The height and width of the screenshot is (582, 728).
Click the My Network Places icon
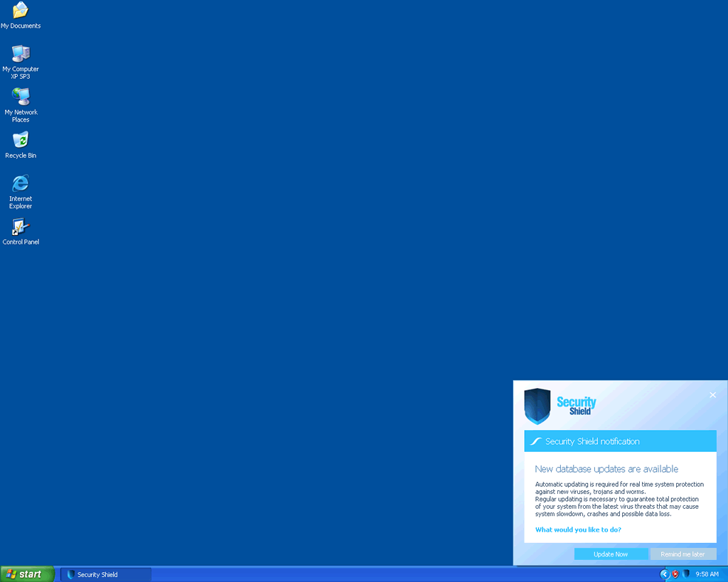[21, 97]
